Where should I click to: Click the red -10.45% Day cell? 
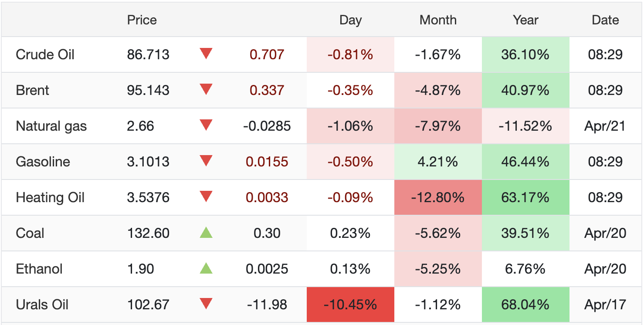350,305
